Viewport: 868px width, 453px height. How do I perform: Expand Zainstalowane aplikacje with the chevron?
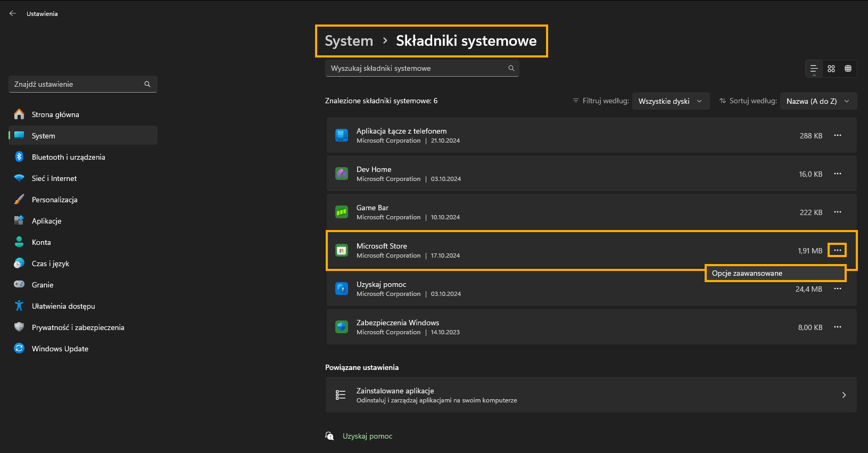[x=844, y=395]
